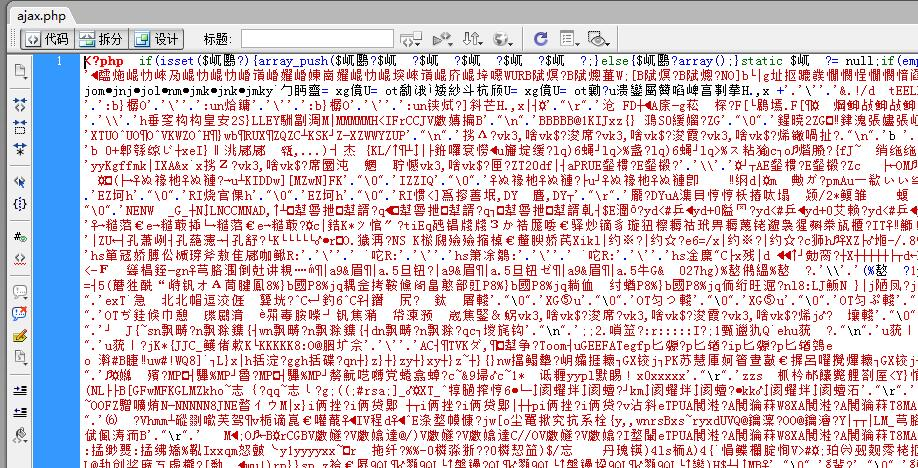Click the Remove Comment icon

tap(20, 313)
